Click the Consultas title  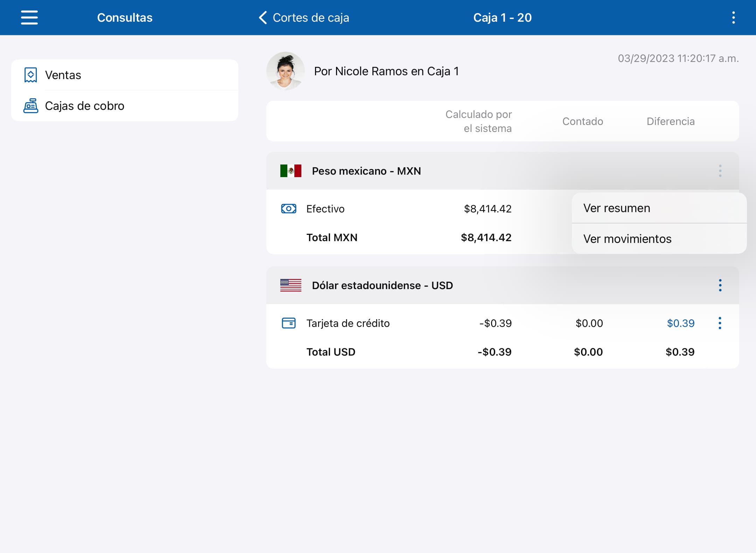click(x=125, y=17)
